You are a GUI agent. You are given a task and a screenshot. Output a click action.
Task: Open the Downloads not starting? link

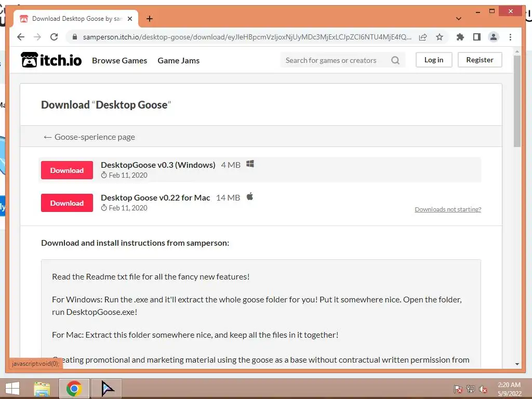point(448,209)
